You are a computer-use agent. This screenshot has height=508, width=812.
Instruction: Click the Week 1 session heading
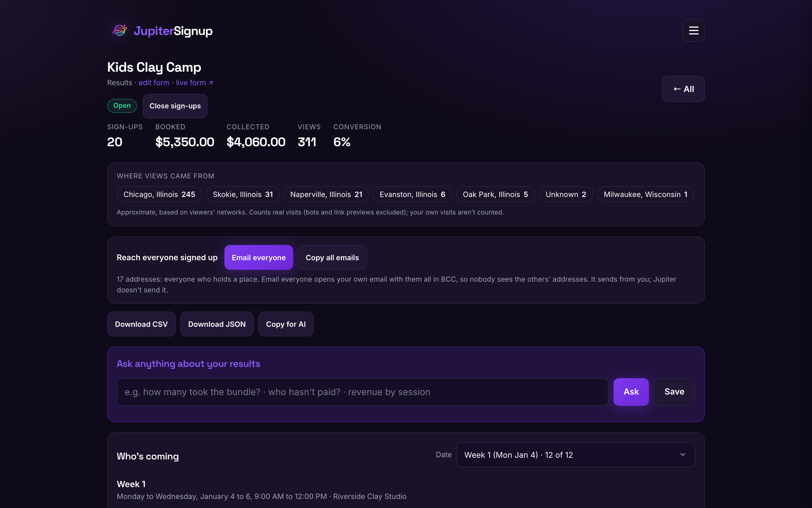click(x=131, y=484)
